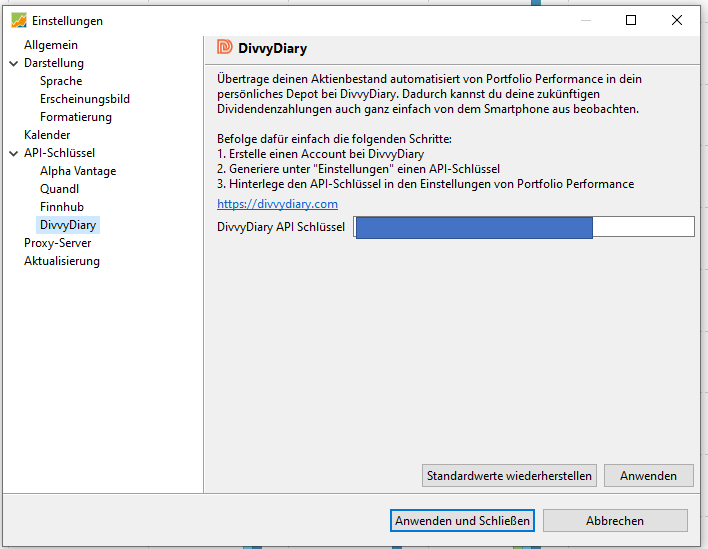Open Finnhub API key settings
708x549 pixels.
point(62,207)
